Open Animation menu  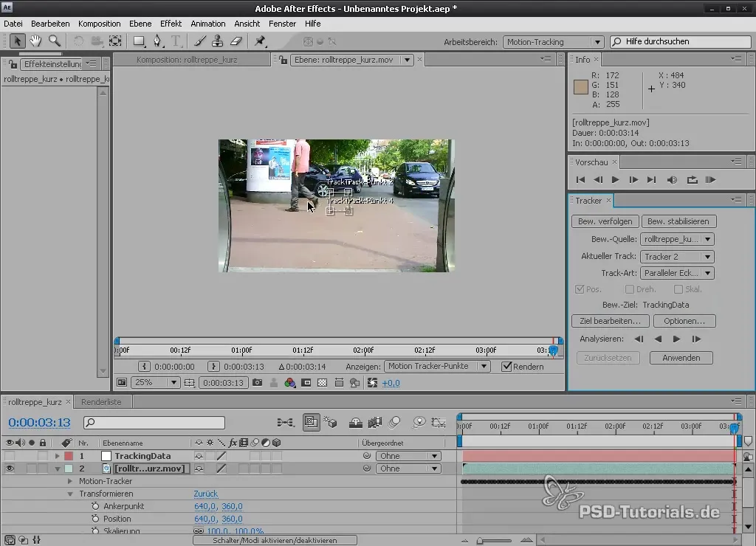(x=207, y=24)
